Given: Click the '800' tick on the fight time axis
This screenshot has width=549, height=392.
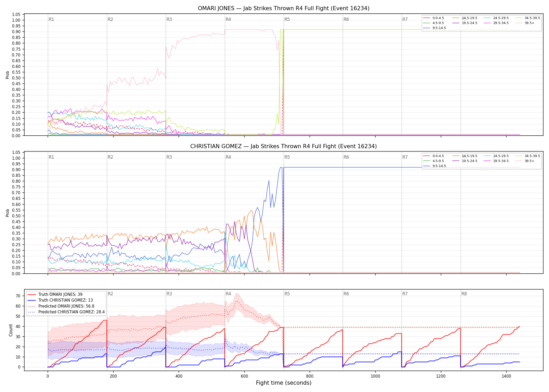Looking at the screenshot, I should [x=310, y=376].
